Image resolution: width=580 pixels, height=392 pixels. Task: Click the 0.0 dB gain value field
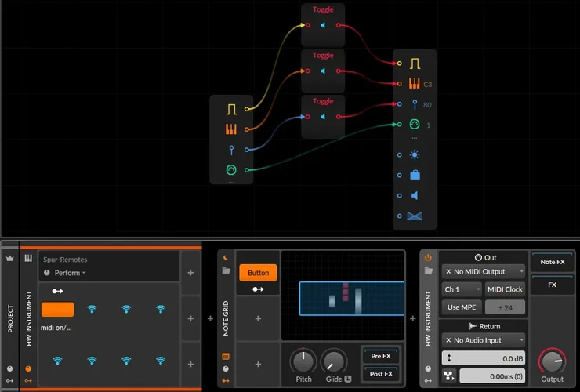[491, 358]
